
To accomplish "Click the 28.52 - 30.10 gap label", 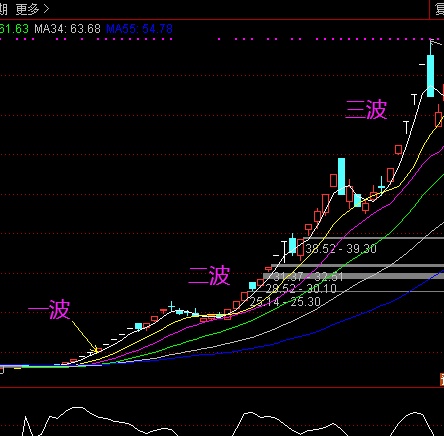I will pyautogui.click(x=301, y=288).
